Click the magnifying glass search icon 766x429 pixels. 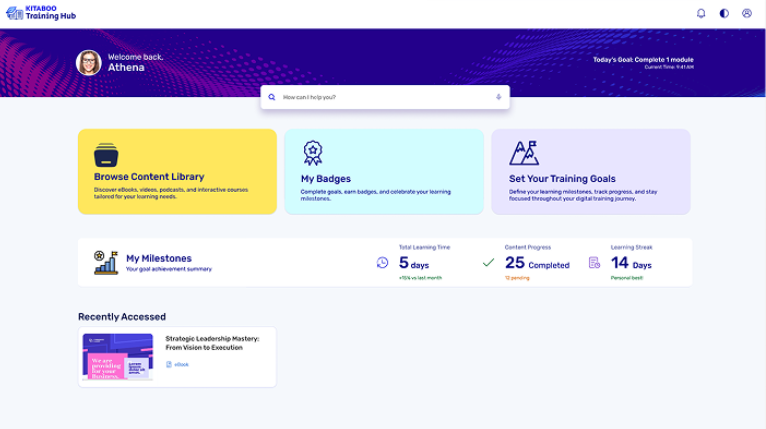point(272,97)
